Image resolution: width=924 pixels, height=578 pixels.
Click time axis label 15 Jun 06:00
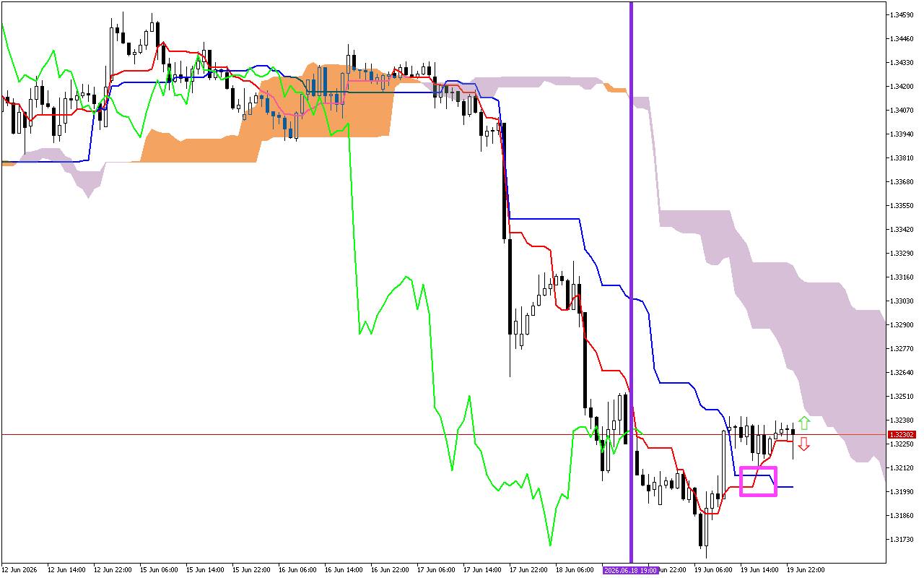pyautogui.click(x=158, y=570)
